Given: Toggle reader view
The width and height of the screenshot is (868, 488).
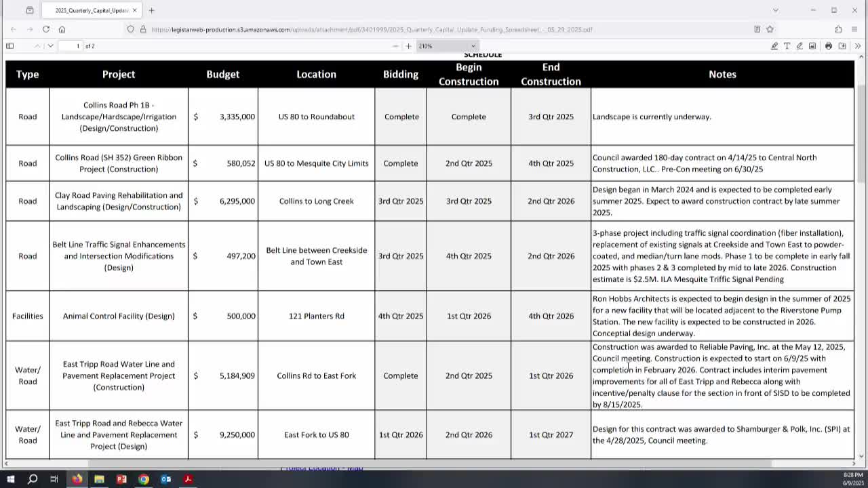Looking at the screenshot, I should [x=757, y=29].
